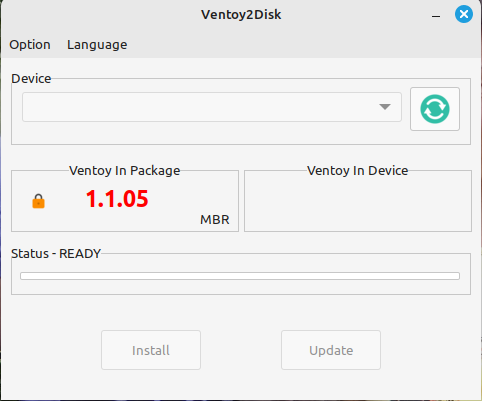The width and height of the screenshot is (482, 401).
Task: Minimize the Ventoy2Disk window
Action: click(x=436, y=16)
